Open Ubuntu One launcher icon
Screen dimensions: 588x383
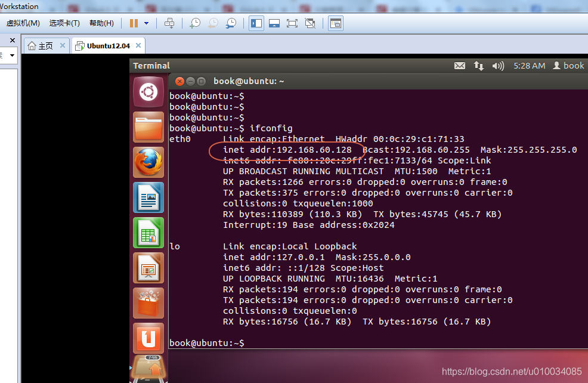coord(148,338)
